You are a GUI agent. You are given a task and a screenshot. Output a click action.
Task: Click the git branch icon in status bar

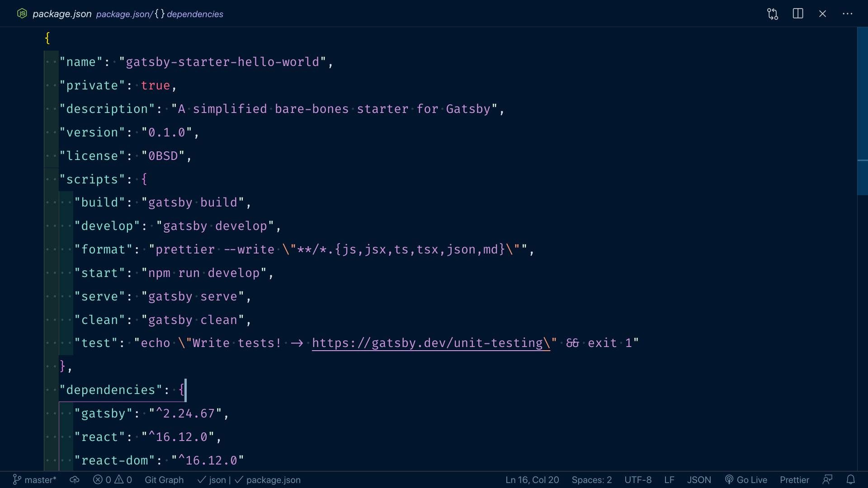[x=17, y=480]
